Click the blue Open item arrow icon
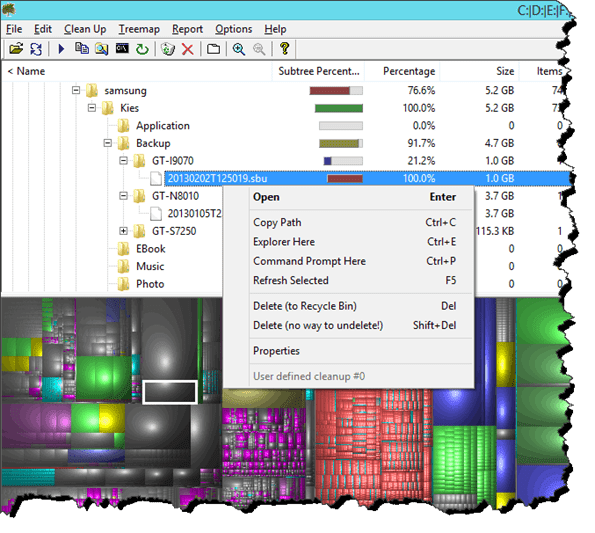 point(61,49)
